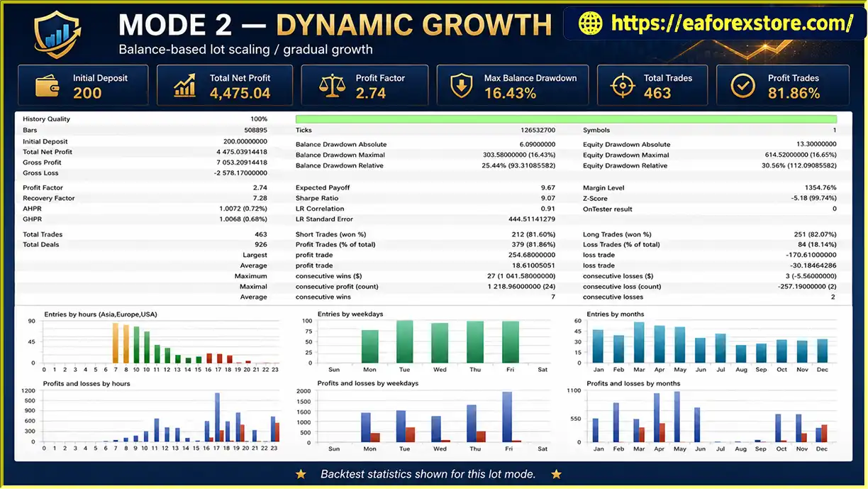This screenshot has height=489, width=868.
Task: Select the 81.86% value in Profit Trades card
Action: [794, 93]
